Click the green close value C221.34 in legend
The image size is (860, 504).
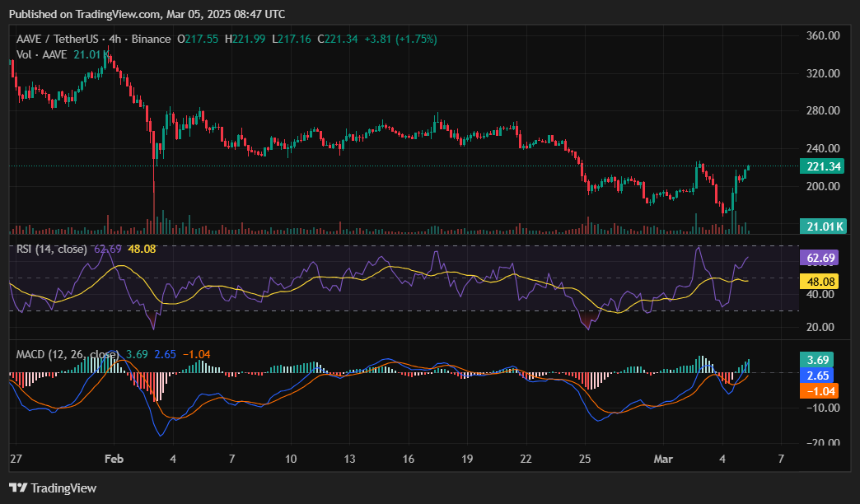point(339,38)
